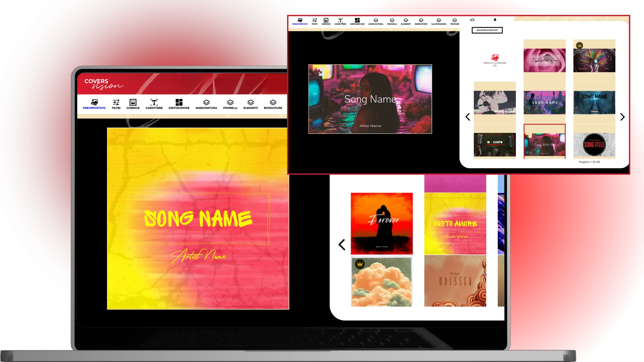Click 'Artist Name' text on inset canvas

coord(370,126)
